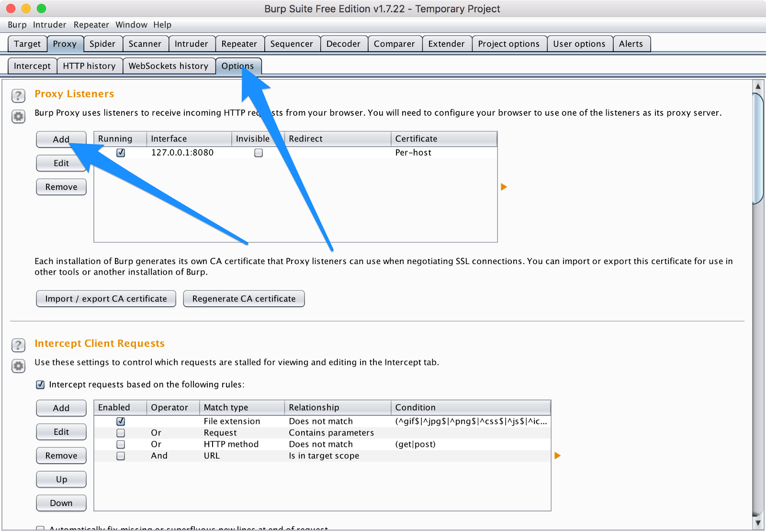This screenshot has height=532, width=766.
Task: Enable the Contains parameters rule checkbox
Action: (121, 433)
